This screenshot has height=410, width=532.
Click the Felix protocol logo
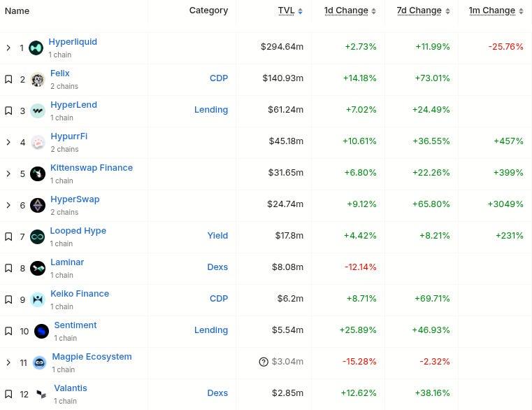(x=38, y=80)
